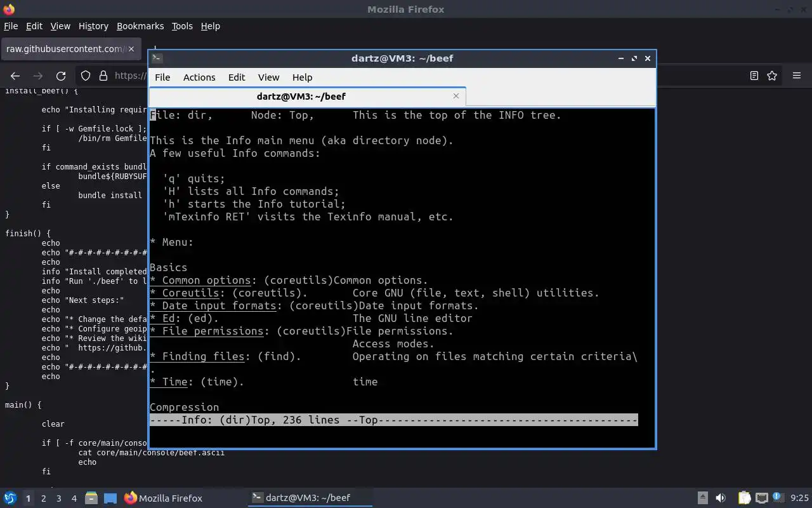Open Firefox Help menu

pyautogui.click(x=210, y=26)
